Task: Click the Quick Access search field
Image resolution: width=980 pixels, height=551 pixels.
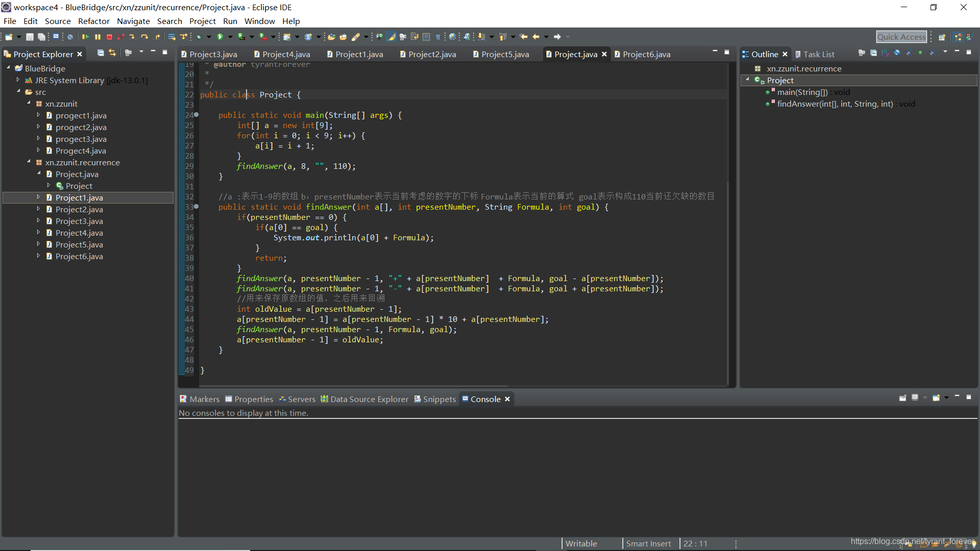Action: [x=901, y=37]
